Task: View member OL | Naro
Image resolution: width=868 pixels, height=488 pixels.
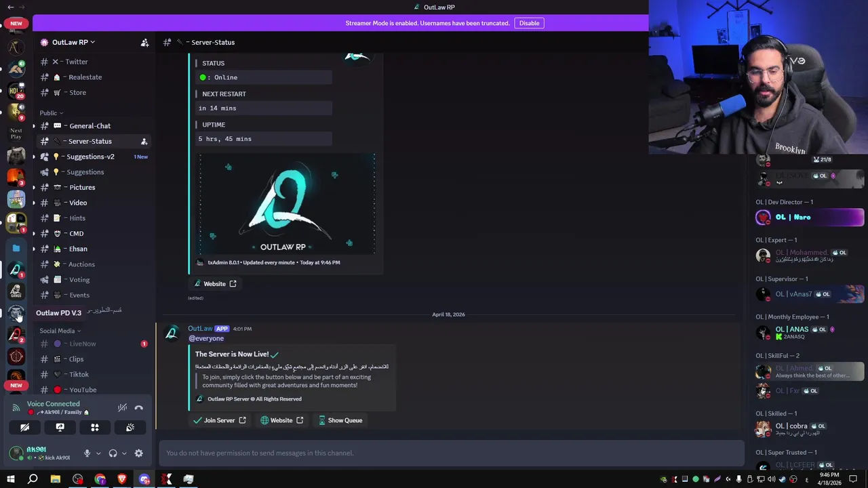Action: [810, 218]
